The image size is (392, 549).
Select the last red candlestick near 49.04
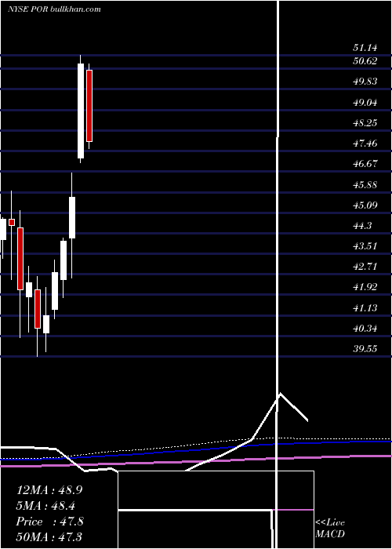pyautogui.click(x=89, y=106)
